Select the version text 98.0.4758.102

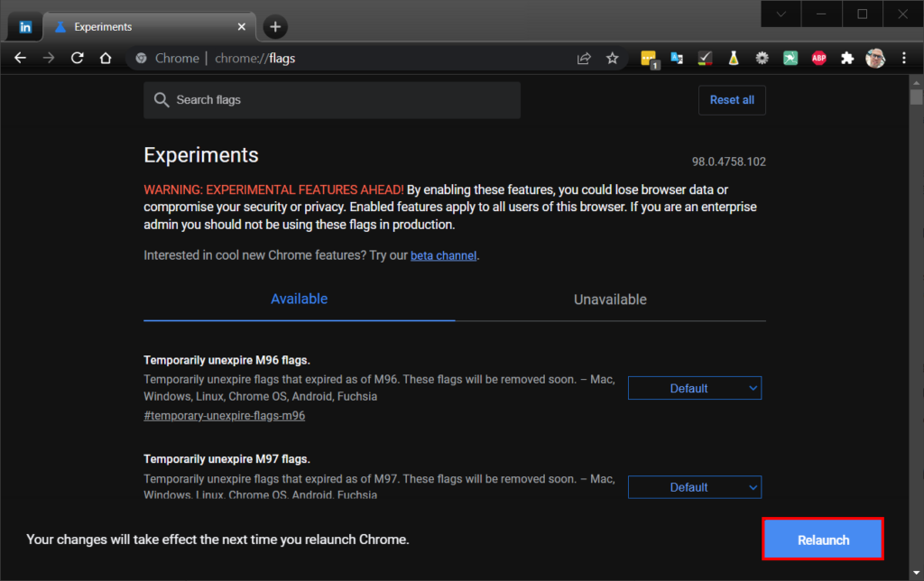coord(729,161)
